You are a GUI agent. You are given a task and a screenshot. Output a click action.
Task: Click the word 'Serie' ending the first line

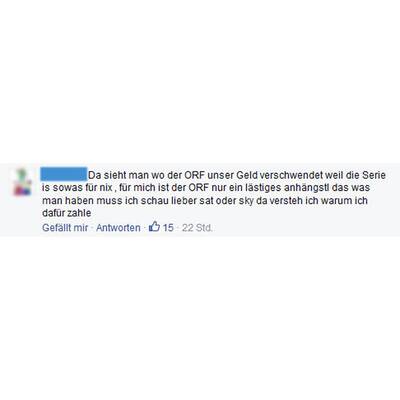pyautogui.click(x=374, y=175)
